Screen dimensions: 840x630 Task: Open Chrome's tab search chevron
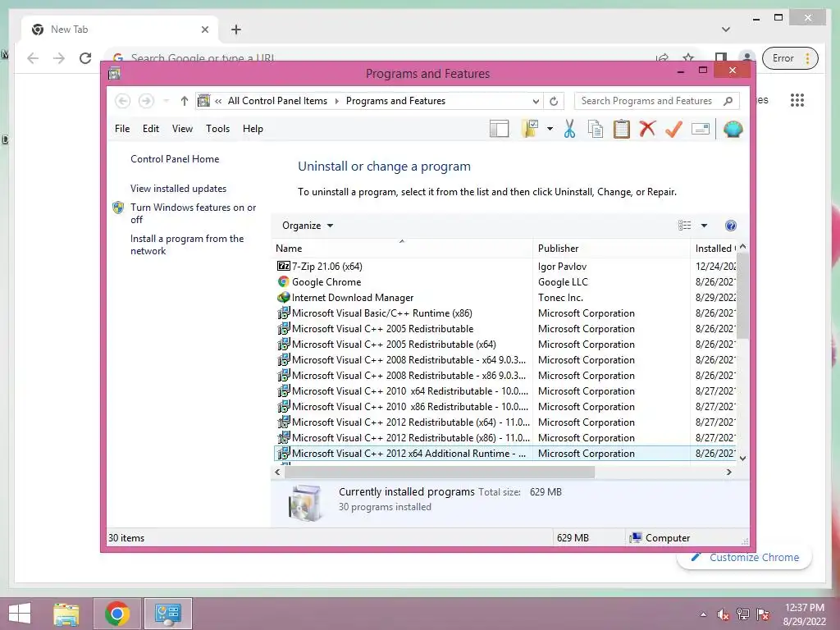[725, 30]
